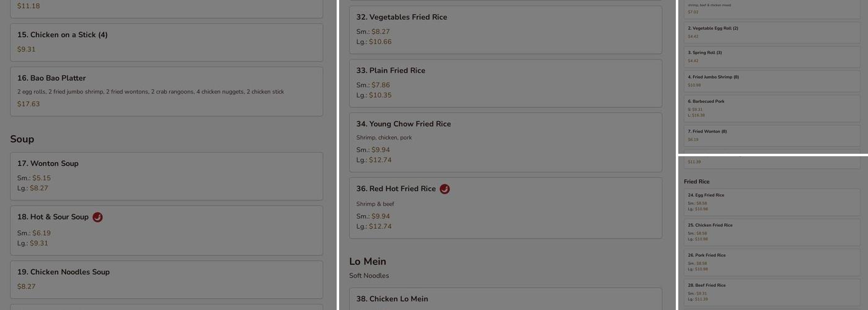Pick the Young Chow Fried Rice item
Viewport: 868px width, 310px height.
tap(505, 142)
